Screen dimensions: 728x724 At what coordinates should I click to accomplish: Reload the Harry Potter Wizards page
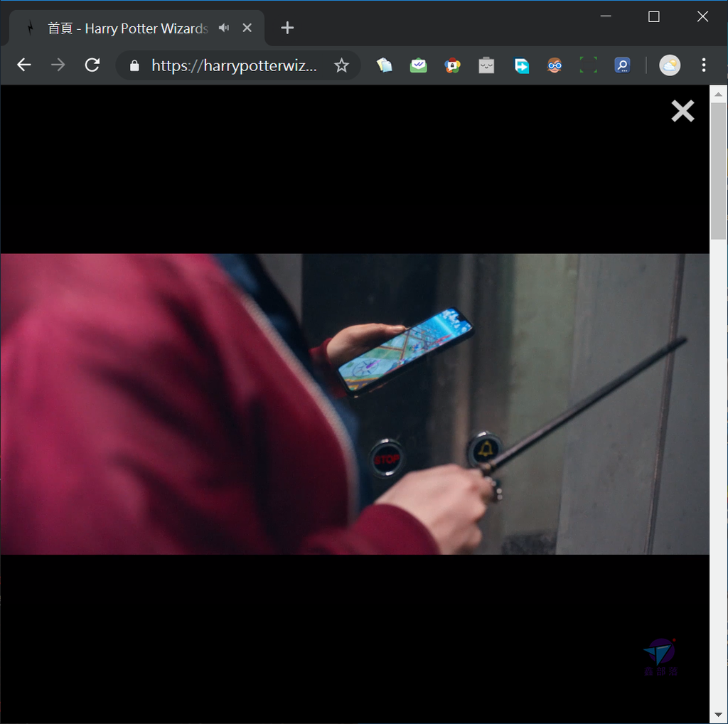pos(92,65)
